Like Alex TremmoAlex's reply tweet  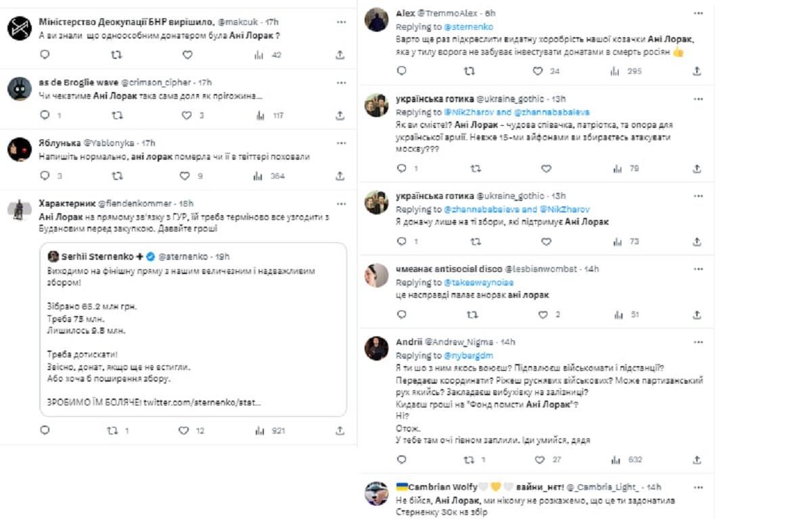tap(537, 71)
